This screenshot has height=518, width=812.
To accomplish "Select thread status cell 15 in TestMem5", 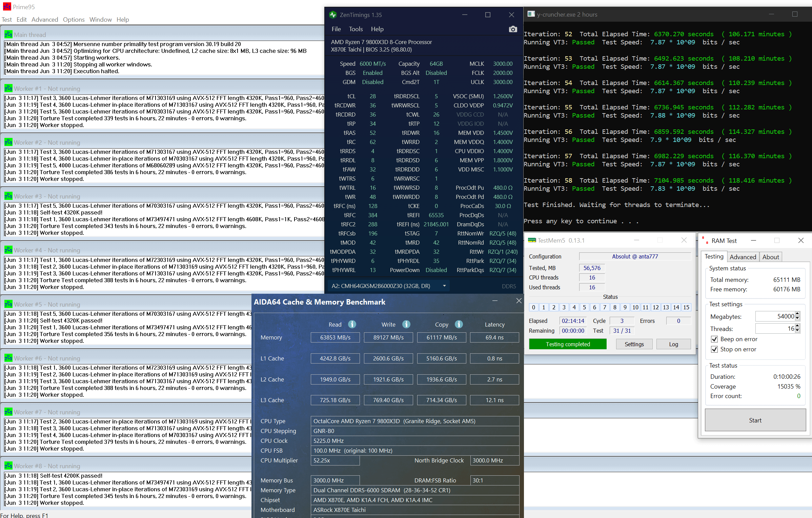I will tap(686, 307).
